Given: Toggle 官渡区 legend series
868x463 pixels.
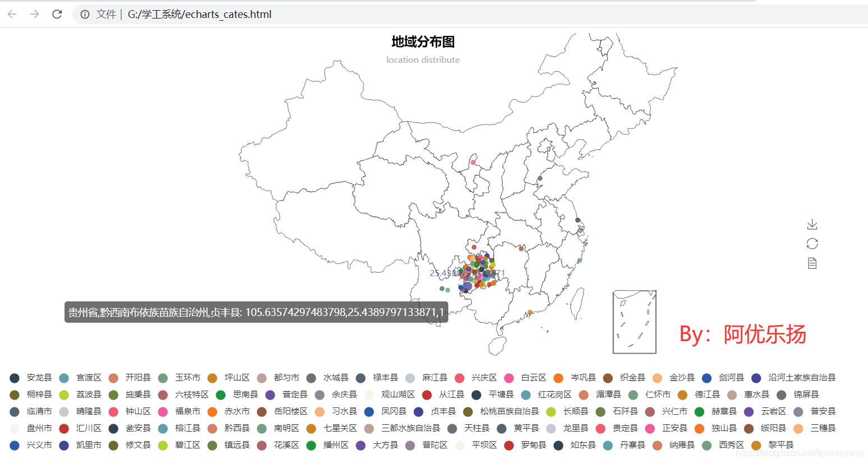Looking at the screenshot, I should 80,378.
